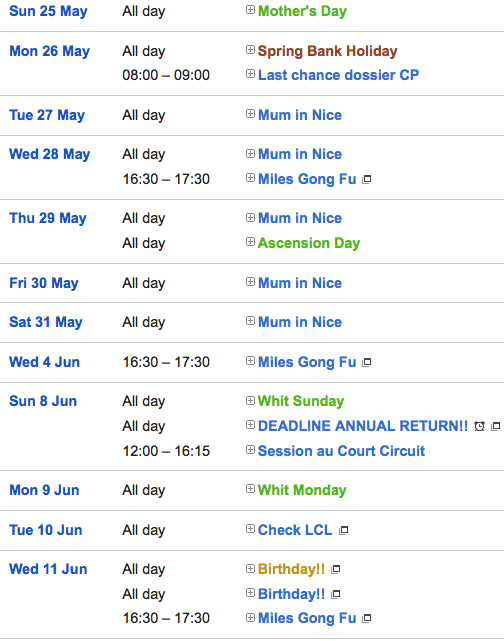Click the alarm reminder icon beside DEADLINE ANNUAL RETURN
Image resolution: width=504 pixels, height=641 pixels.
(479, 426)
